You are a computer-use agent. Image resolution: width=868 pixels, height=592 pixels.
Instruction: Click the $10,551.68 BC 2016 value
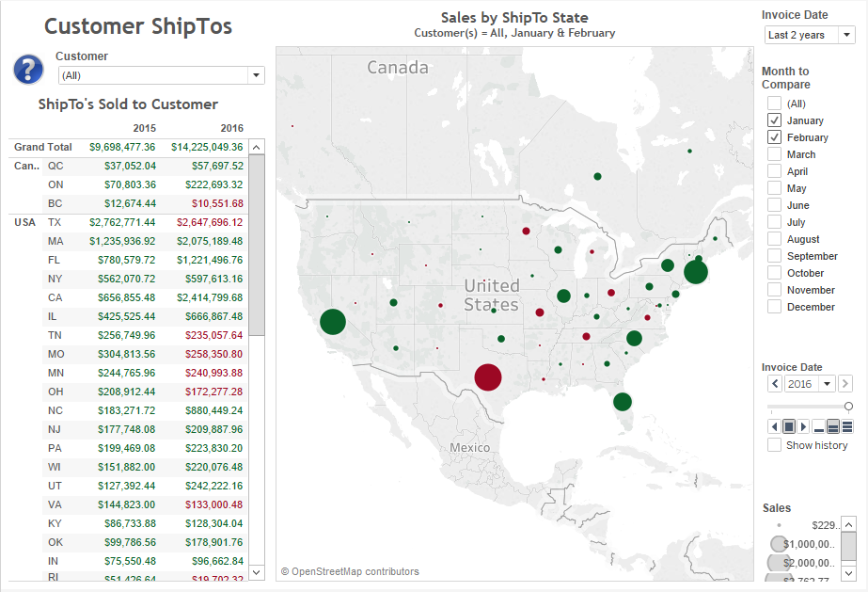pos(217,203)
